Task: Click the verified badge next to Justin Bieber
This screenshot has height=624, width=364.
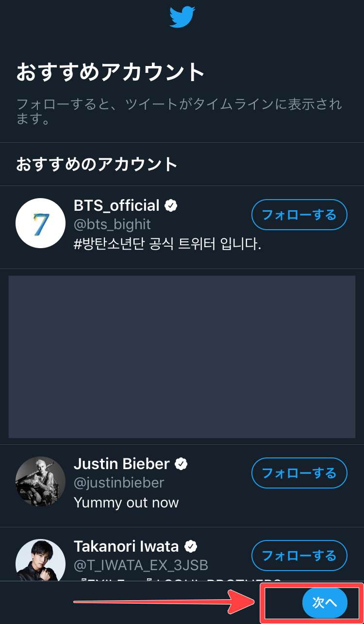Action: [181, 464]
